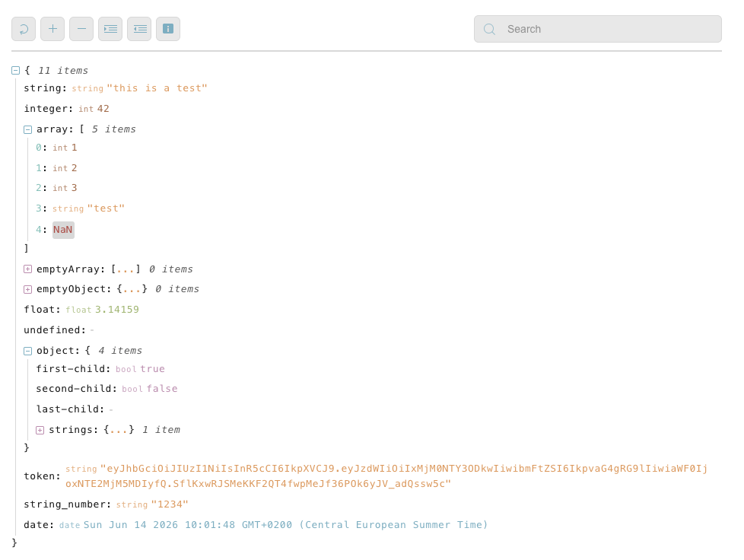Expand the emptyArray node

click(28, 269)
